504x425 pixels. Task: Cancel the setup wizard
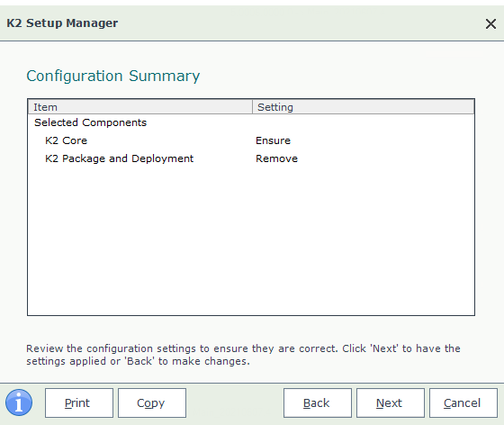463,402
